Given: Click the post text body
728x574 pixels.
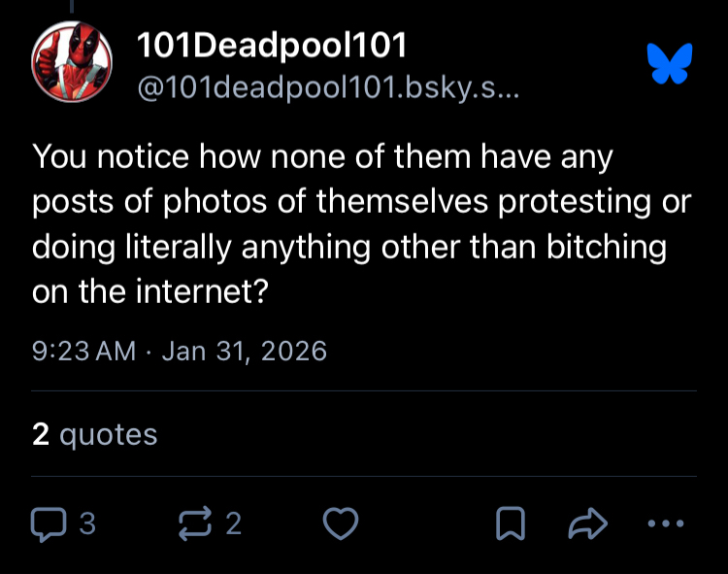Looking at the screenshot, I should pos(359,223).
